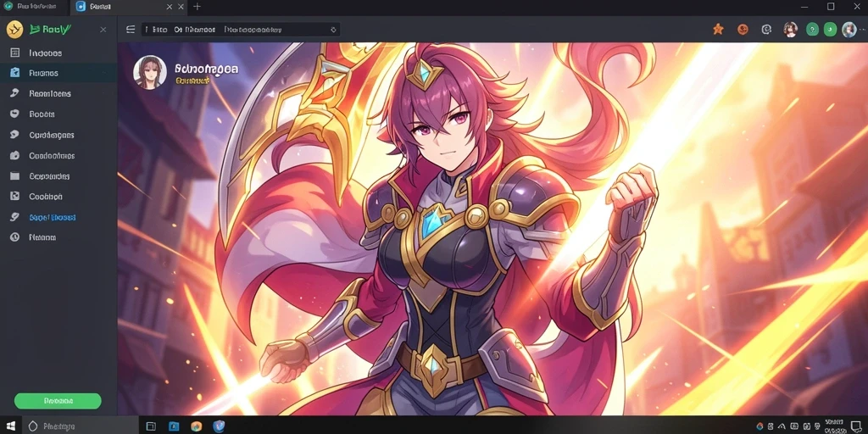Toggle the hamburger menu beside the address bar

[131, 30]
